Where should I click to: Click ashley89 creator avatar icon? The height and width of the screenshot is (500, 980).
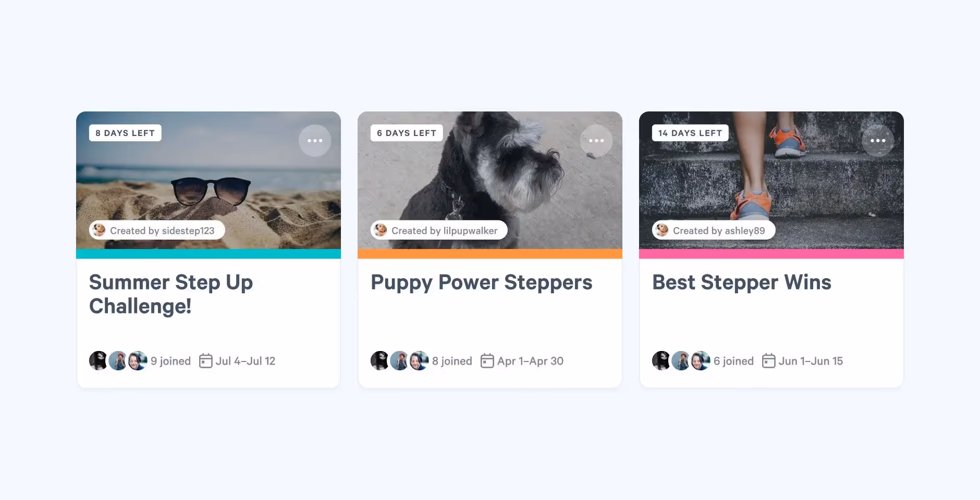point(662,230)
